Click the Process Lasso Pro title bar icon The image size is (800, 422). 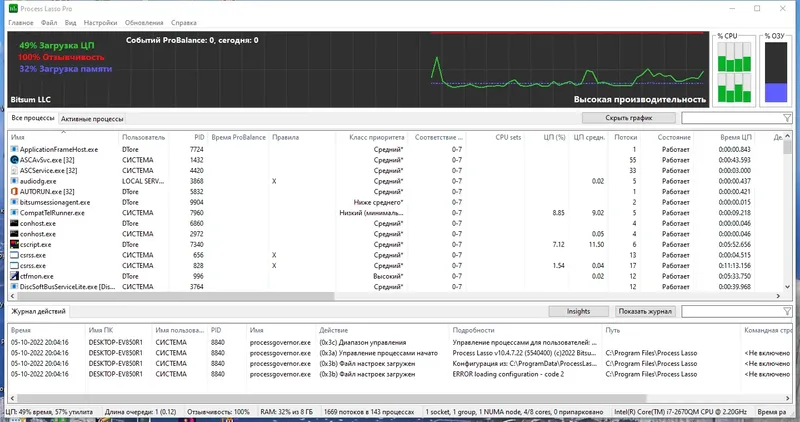tap(13, 9)
